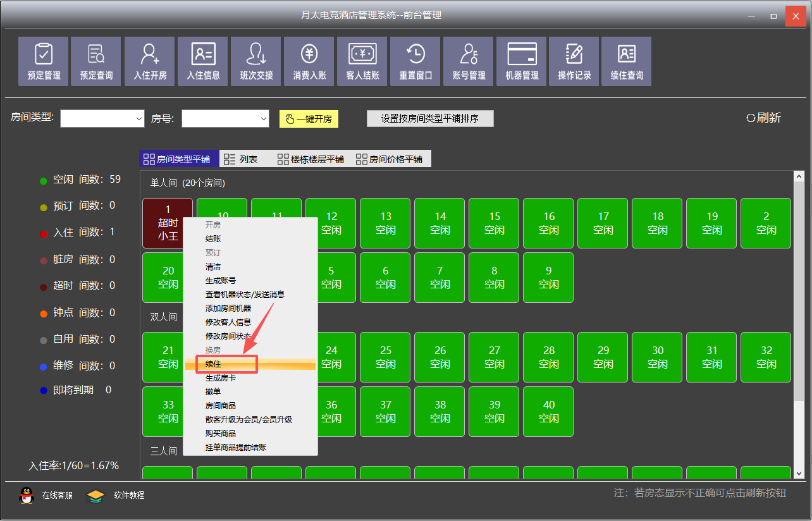Click the room list scrollbar down arrow
This screenshot has height=521, width=812.
point(799,473)
